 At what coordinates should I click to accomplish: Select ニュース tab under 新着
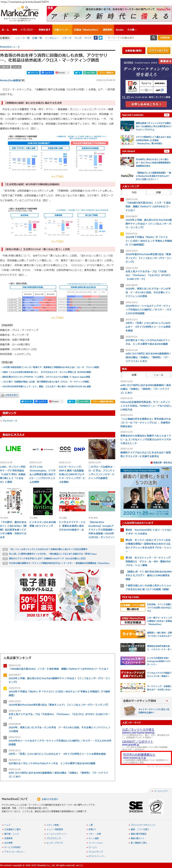[158, 375]
